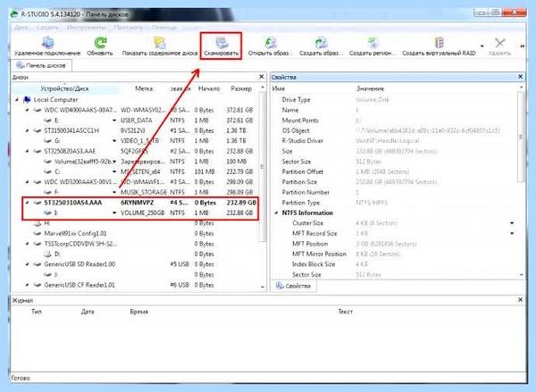The image size is (536, 392).
Task: Click Создать виртуальный RAID toolbar icon
Action: click(439, 43)
